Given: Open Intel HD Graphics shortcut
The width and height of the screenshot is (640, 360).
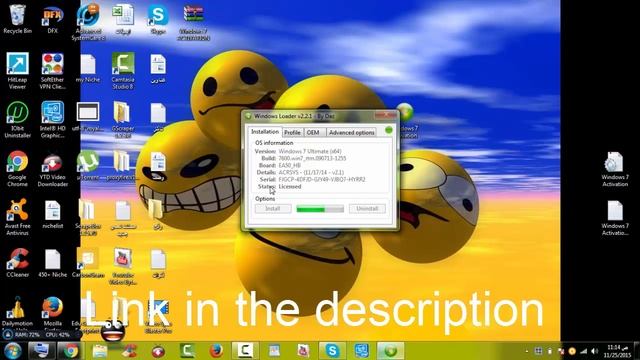Looking at the screenshot, I should [x=53, y=120].
